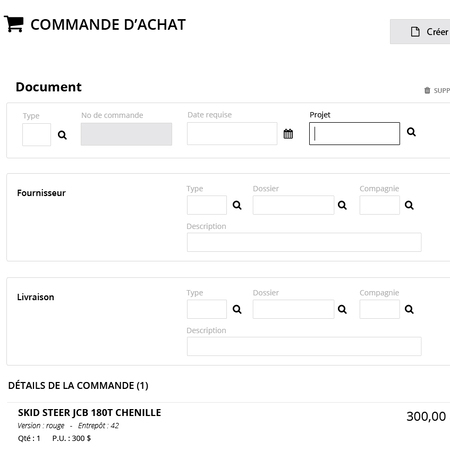
Task: Select the SKID STEER JCB 180T CHENILLE line
Action: 229,425
